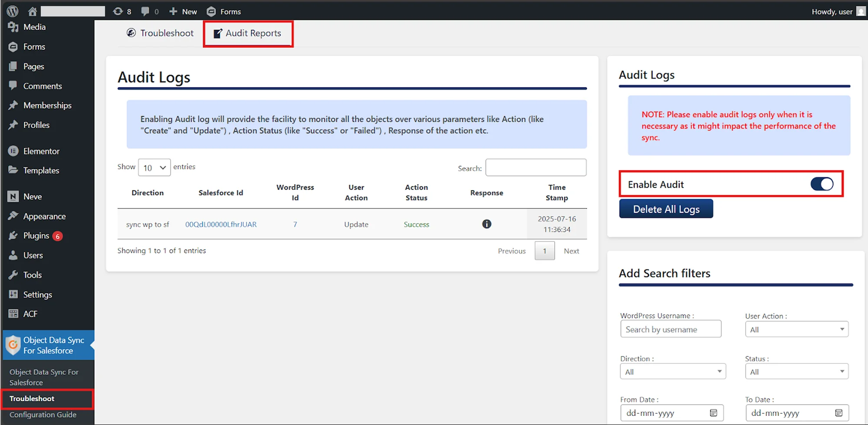
Task: Click the updates refresh icon
Action: (x=118, y=11)
